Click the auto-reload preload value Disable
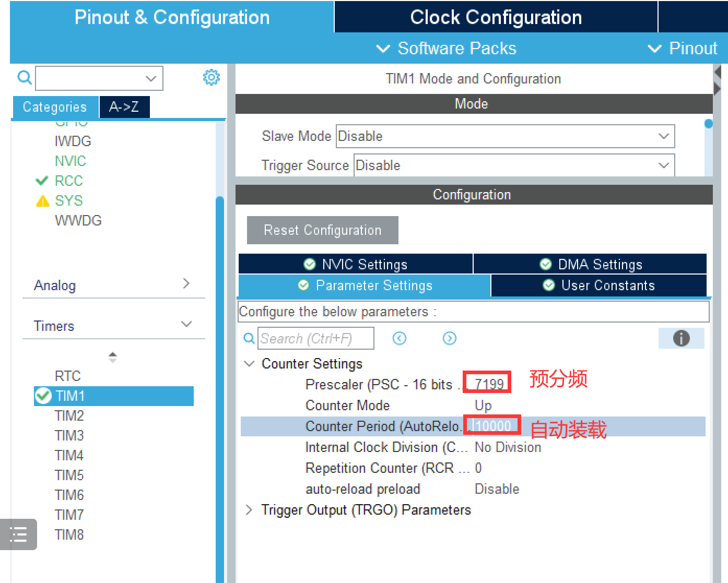This screenshot has height=583, width=728. tap(497, 489)
